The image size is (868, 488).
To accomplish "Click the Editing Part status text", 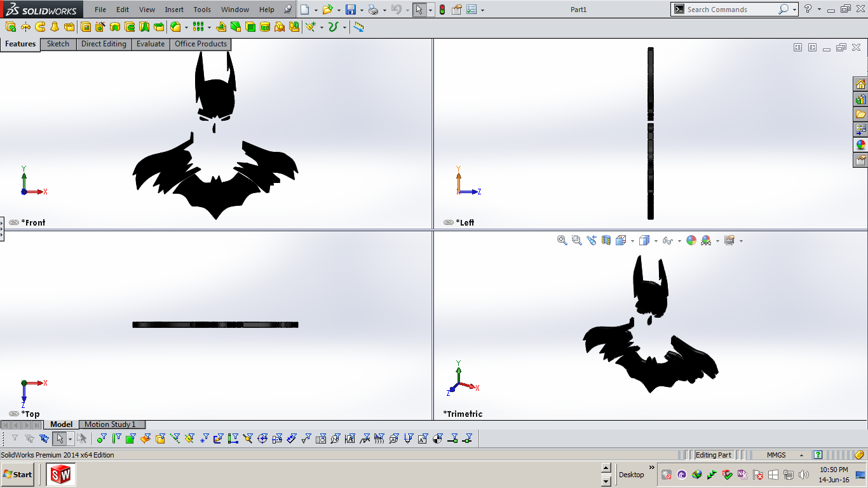I will (713, 455).
